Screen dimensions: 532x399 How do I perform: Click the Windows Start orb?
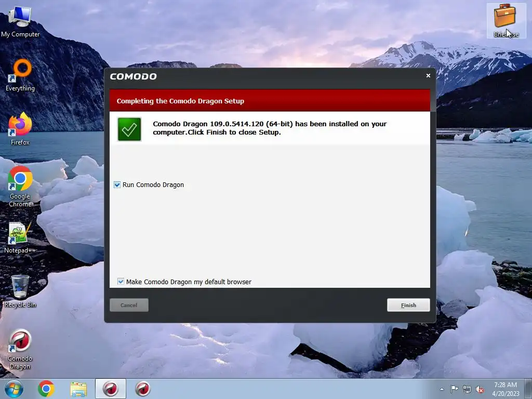[x=14, y=389]
